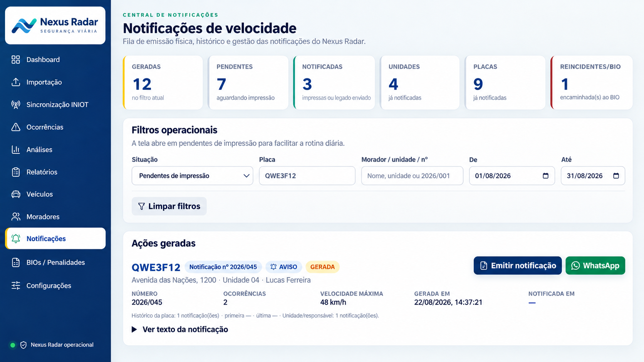Screen dimensions: 644x362
Task: Click the GERADA status badge
Action: coord(322,267)
